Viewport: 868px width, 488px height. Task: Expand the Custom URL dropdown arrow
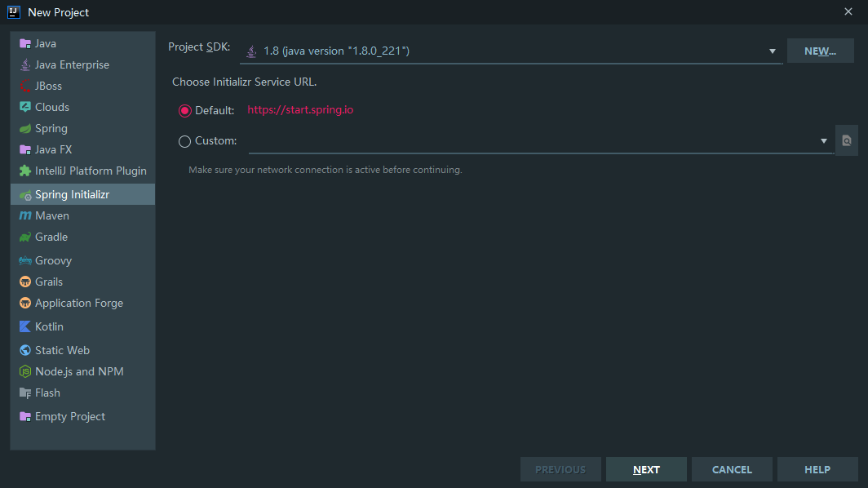(x=824, y=141)
